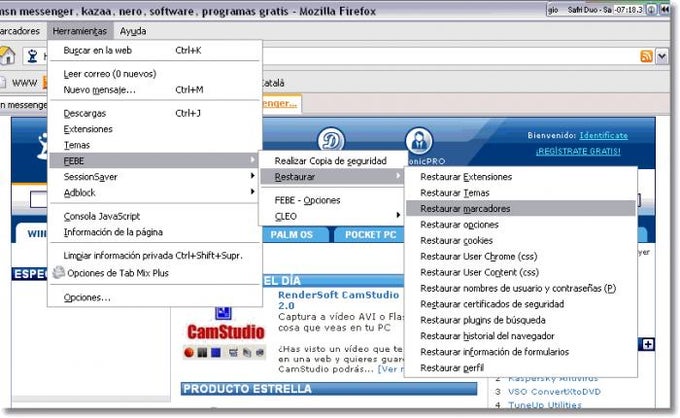Screen dimensions: 680x418
Task: Select Restaurar cookies
Action: click(x=520, y=241)
